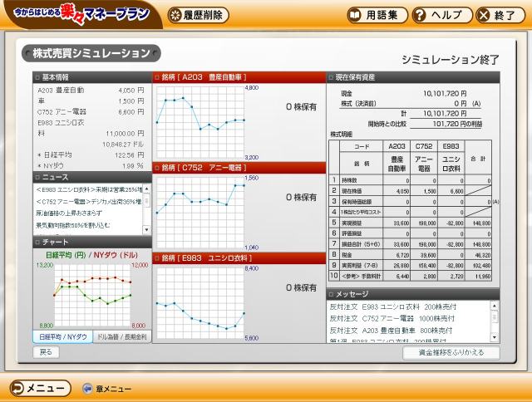The image size is (532, 402).
Task: Switch to the ドル為替 / 長期金利 tab
Action: [x=121, y=337]
